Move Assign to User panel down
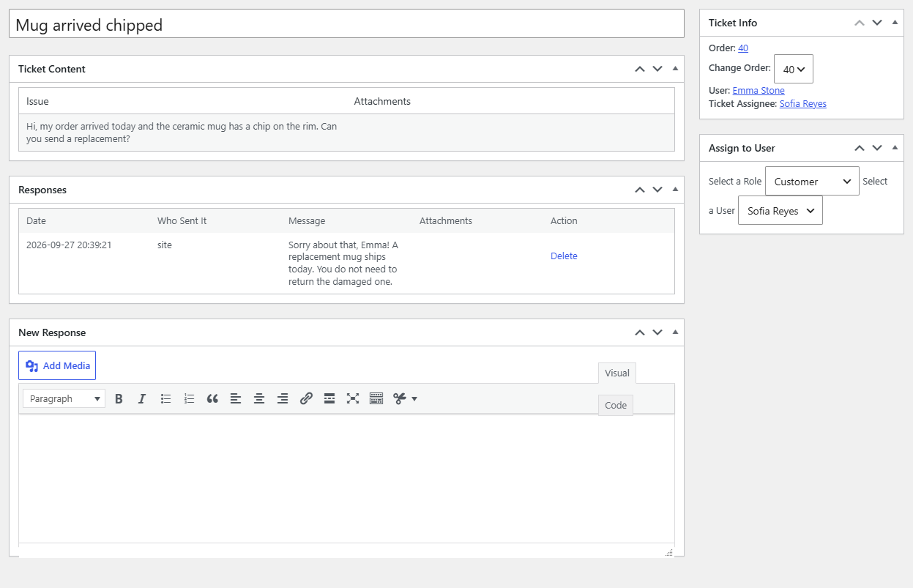The width and height of the screenshot is (913, 588). click(877, 148)
